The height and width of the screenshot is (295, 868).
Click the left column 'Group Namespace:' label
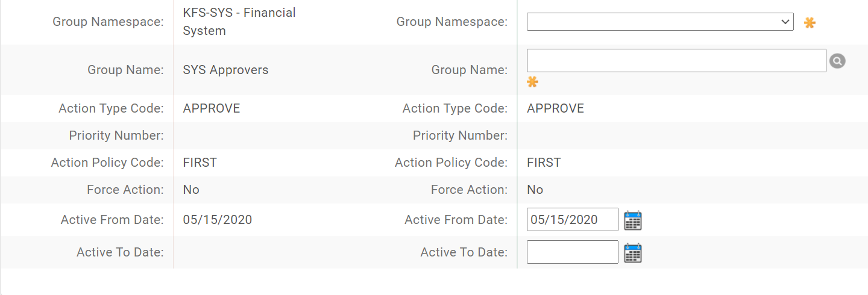pyautogui.click(x=108, y=22)
